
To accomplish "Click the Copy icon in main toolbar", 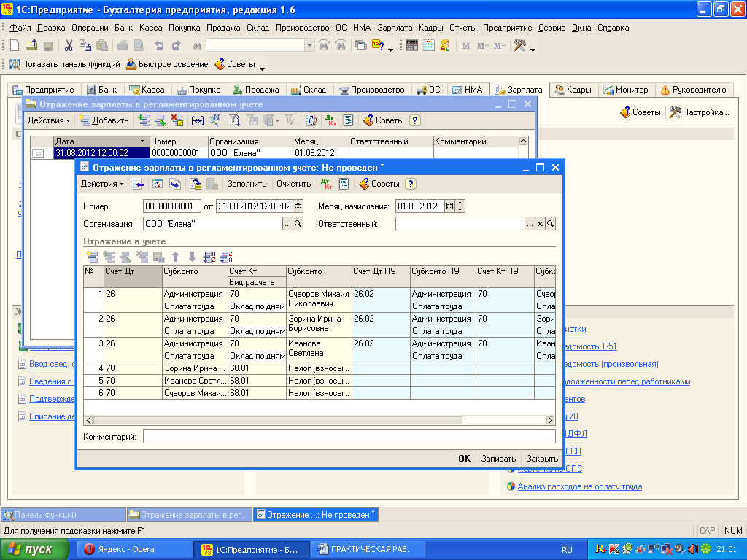I will click(x=85, y=46).
